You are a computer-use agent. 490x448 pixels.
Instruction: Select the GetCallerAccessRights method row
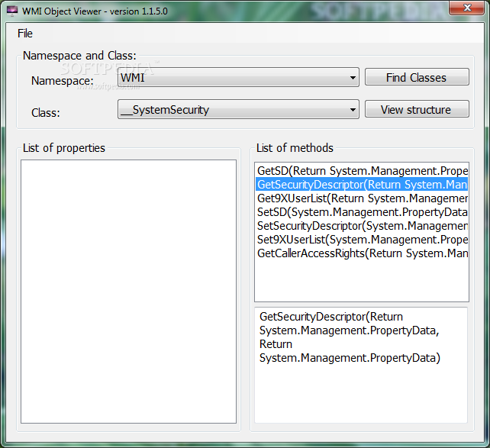[x=362, y=253]
